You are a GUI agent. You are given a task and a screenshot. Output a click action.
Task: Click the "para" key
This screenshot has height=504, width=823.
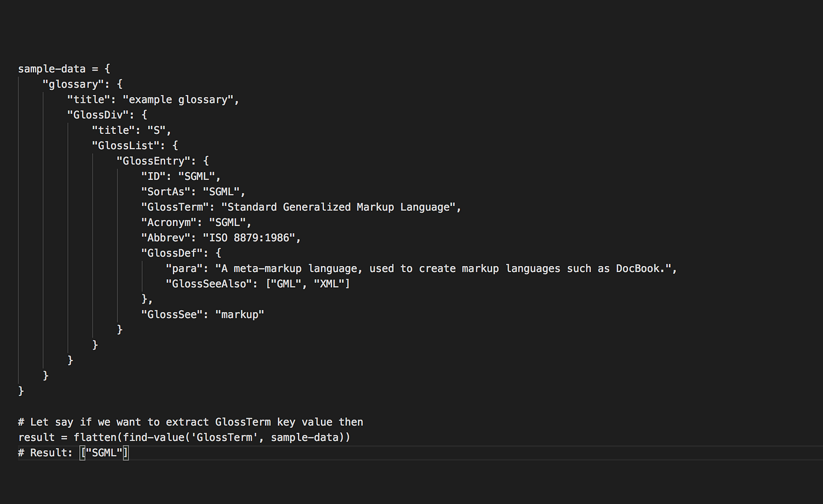pos(184,268)
